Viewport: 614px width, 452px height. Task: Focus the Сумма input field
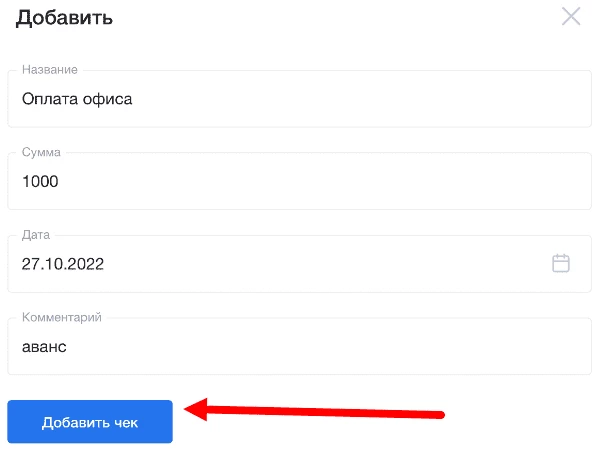tap(299, 181)
